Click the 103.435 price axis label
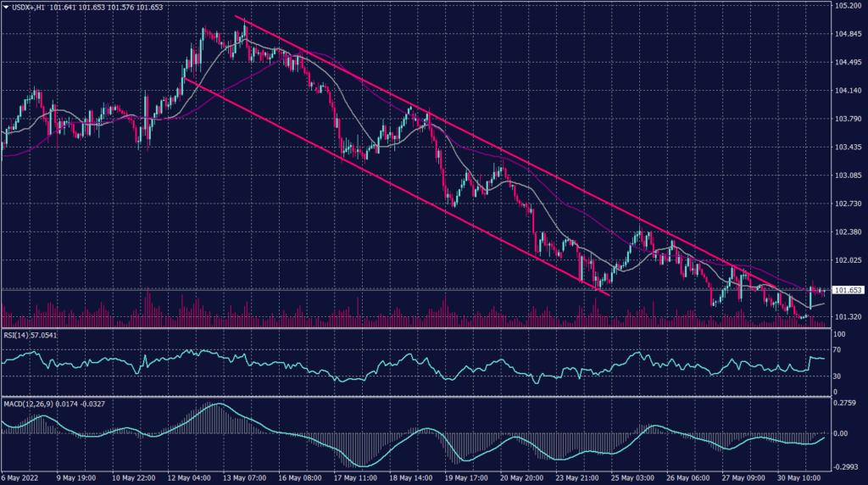868x485 pixels. pyautogui.click(x=847, y=148)
